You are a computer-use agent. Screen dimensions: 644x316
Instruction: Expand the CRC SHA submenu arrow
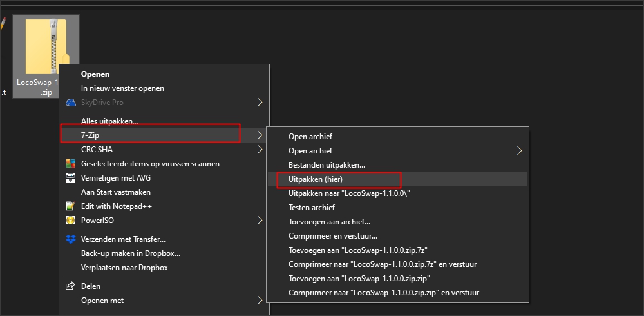(x=260, y=150)
